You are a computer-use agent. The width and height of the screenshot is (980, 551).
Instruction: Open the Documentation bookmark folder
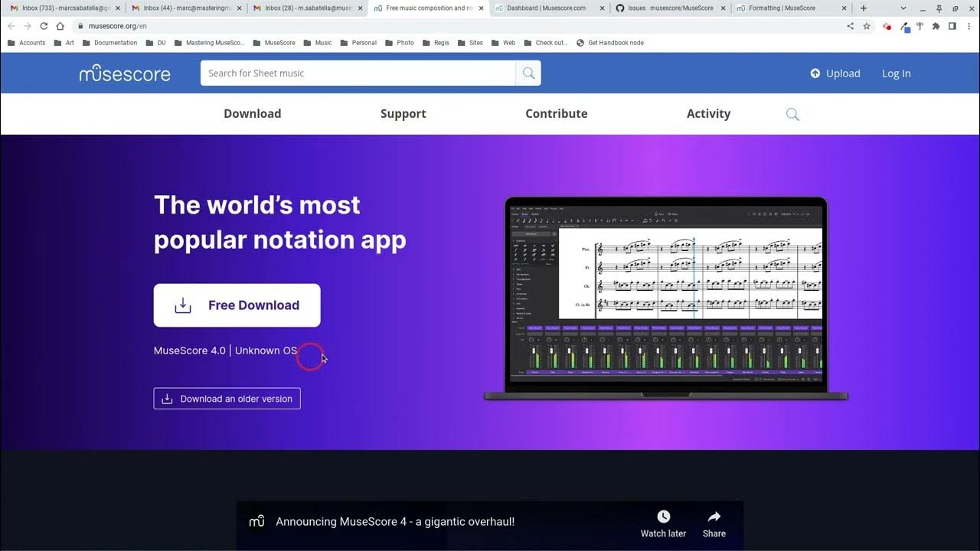click(x=109, y=43)
